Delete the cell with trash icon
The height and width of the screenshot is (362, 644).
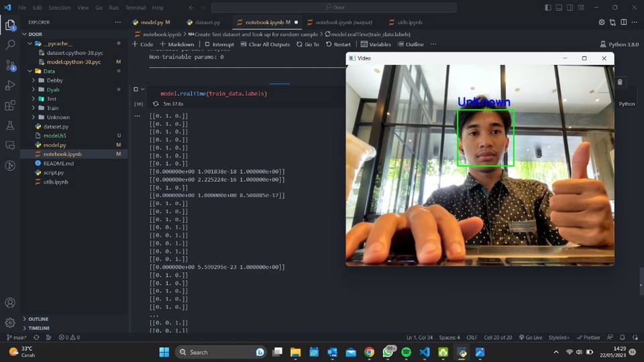620,82
